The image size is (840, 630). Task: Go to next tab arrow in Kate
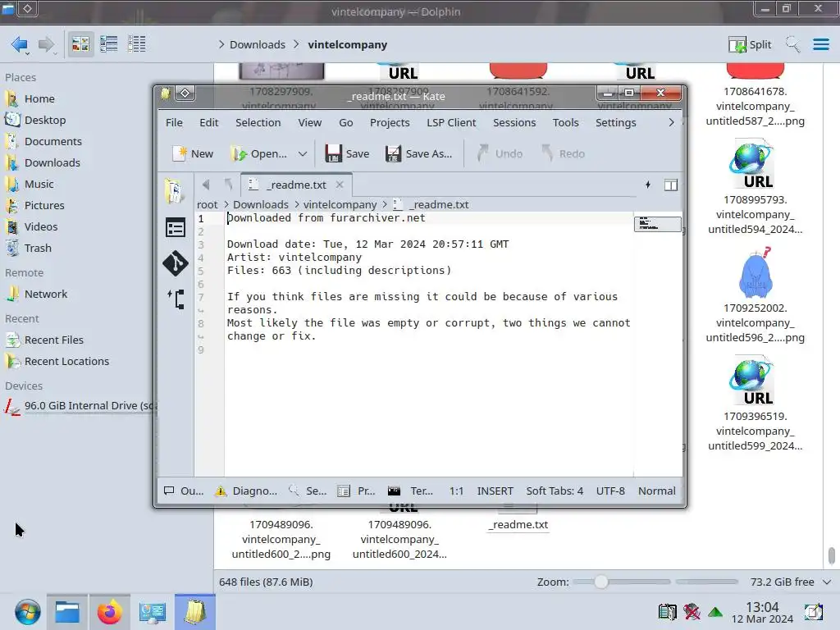[x=229, y=185]
